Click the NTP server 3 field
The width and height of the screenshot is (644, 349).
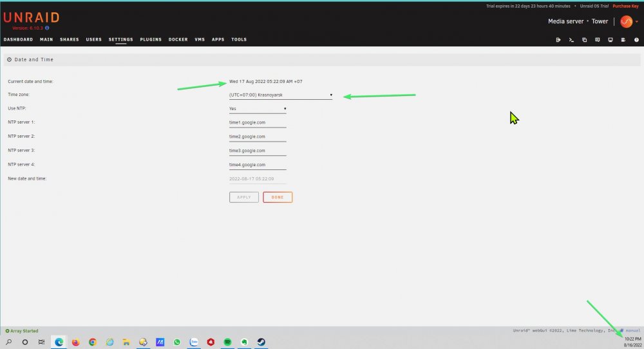tap(258, 151)
